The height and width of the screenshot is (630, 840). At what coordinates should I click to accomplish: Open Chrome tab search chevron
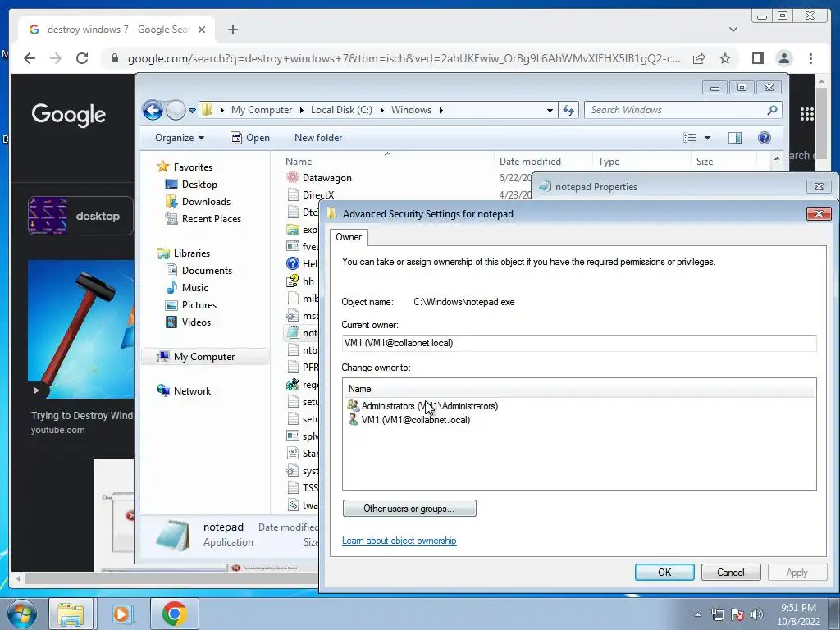[733, 30]
